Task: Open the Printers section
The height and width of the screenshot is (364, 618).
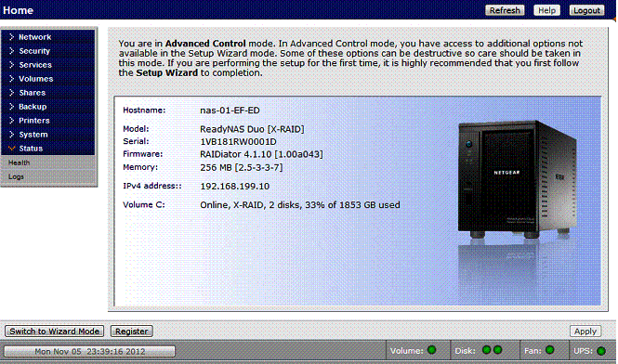Action: tap(34, 121)
